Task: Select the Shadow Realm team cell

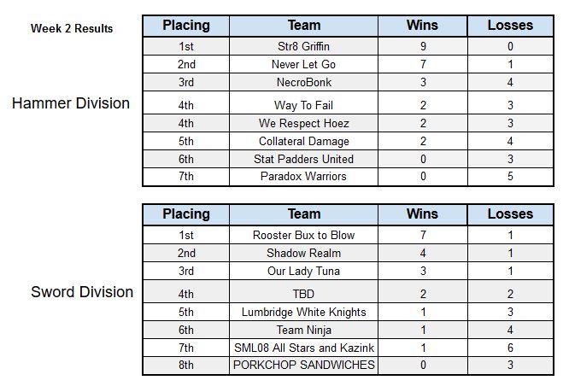Action: coord(304,253)
